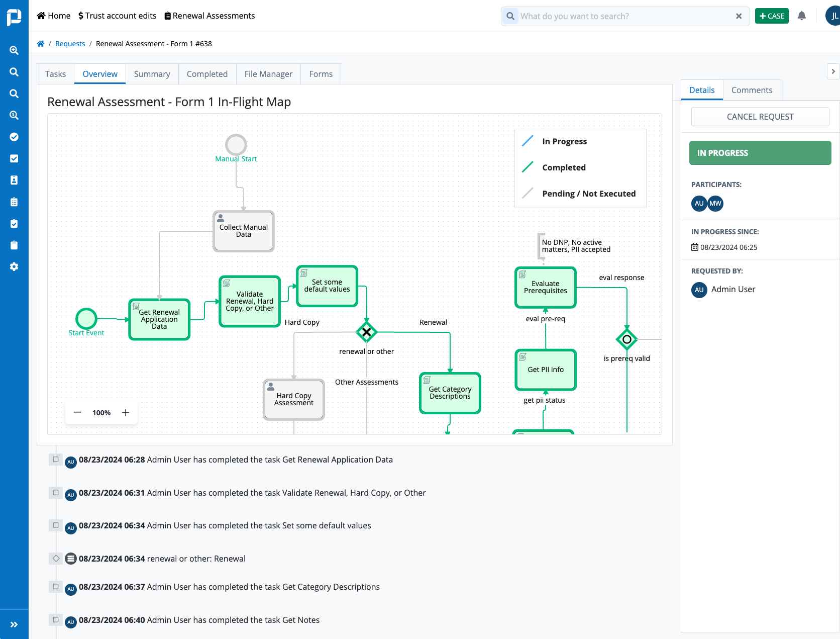Click the settings gear in the sidebar

[x=14, y=266]
